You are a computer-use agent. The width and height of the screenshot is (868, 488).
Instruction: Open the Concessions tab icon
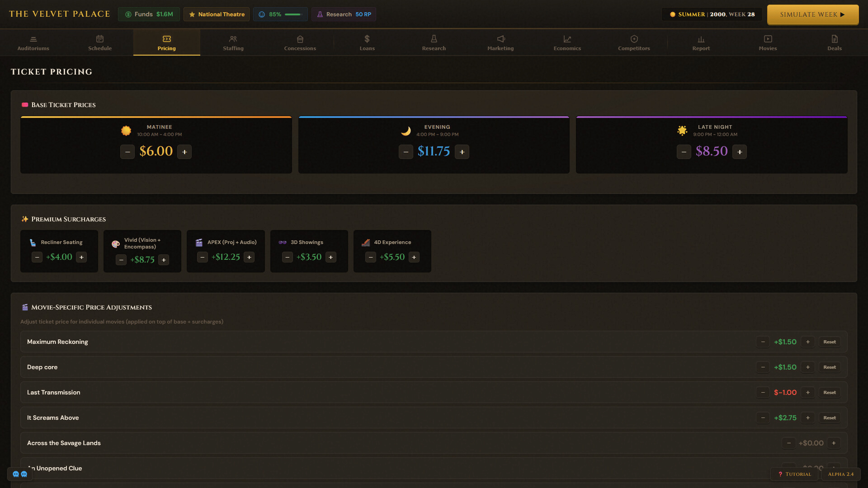300,39
